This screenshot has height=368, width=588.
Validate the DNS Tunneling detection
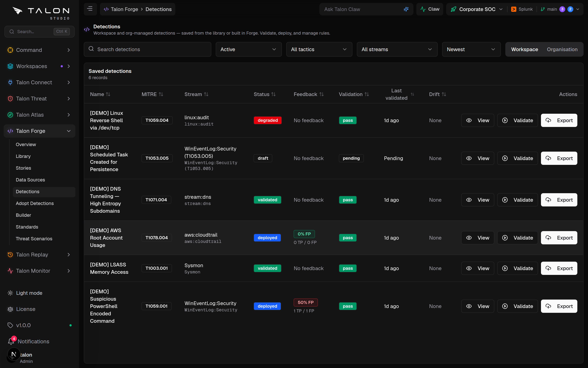click(x=517, y=200)
